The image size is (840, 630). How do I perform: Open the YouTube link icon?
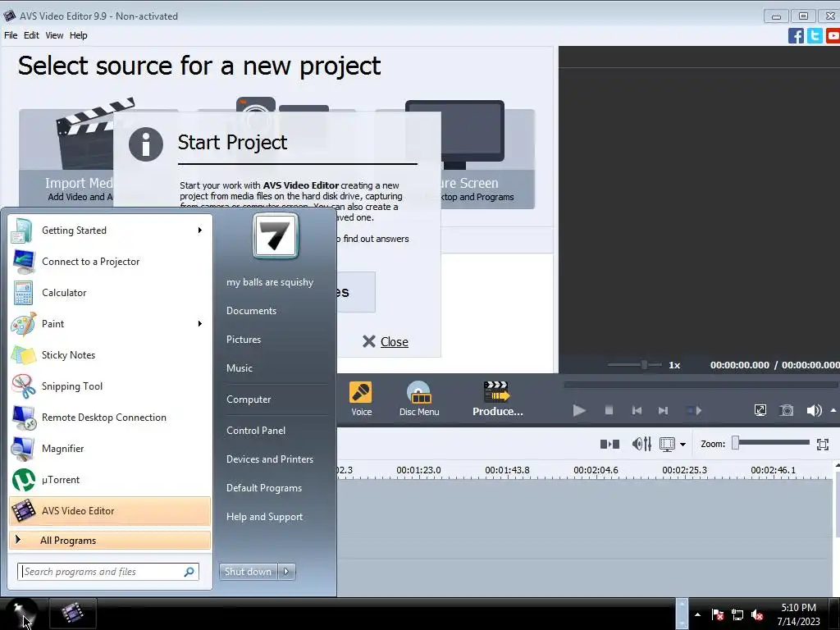tap(833, 36)
